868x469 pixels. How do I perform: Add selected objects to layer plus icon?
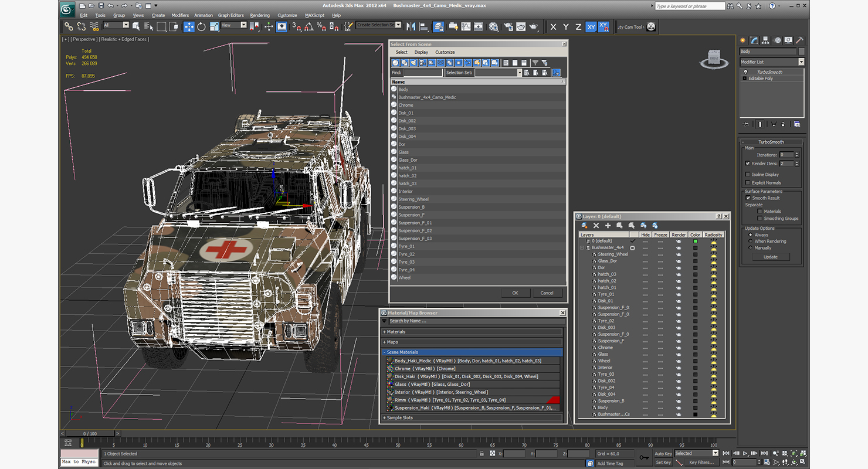[608, 225]
